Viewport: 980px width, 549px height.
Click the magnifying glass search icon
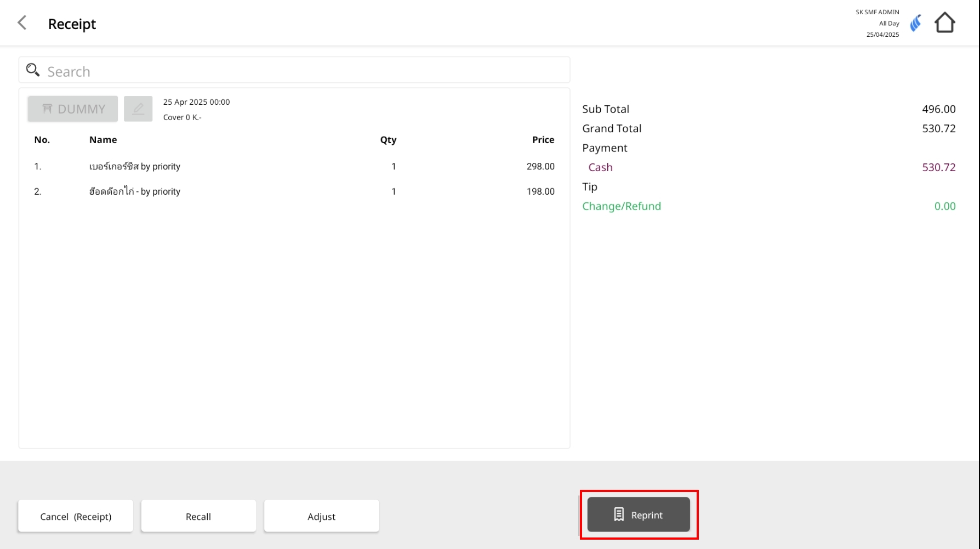click(33, 70)
